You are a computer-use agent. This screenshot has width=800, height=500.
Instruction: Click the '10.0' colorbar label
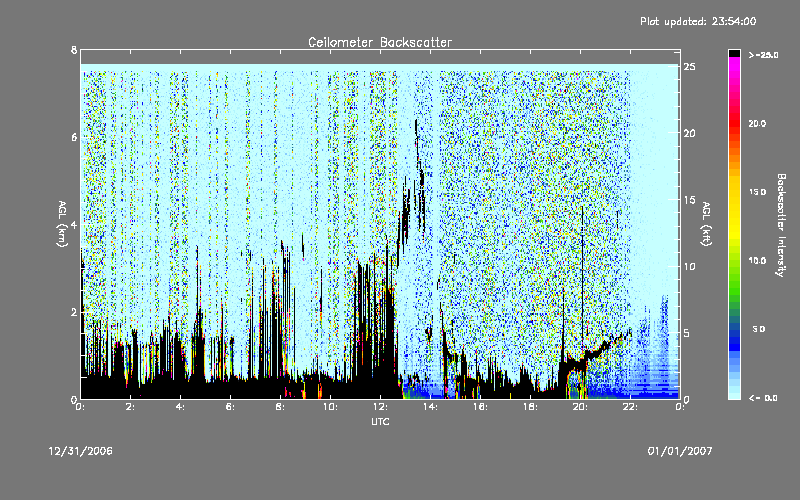(x=757, y=260)
